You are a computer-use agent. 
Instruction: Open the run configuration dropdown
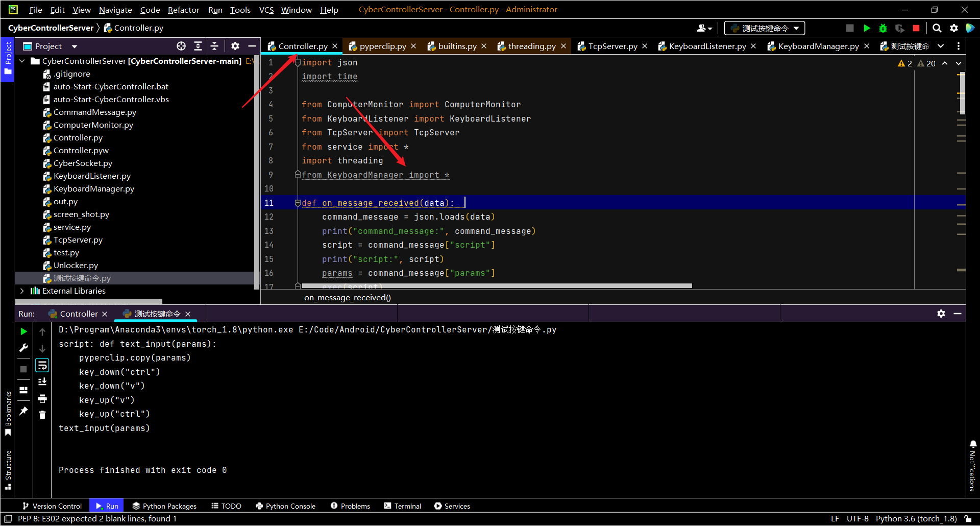point(765,28)
